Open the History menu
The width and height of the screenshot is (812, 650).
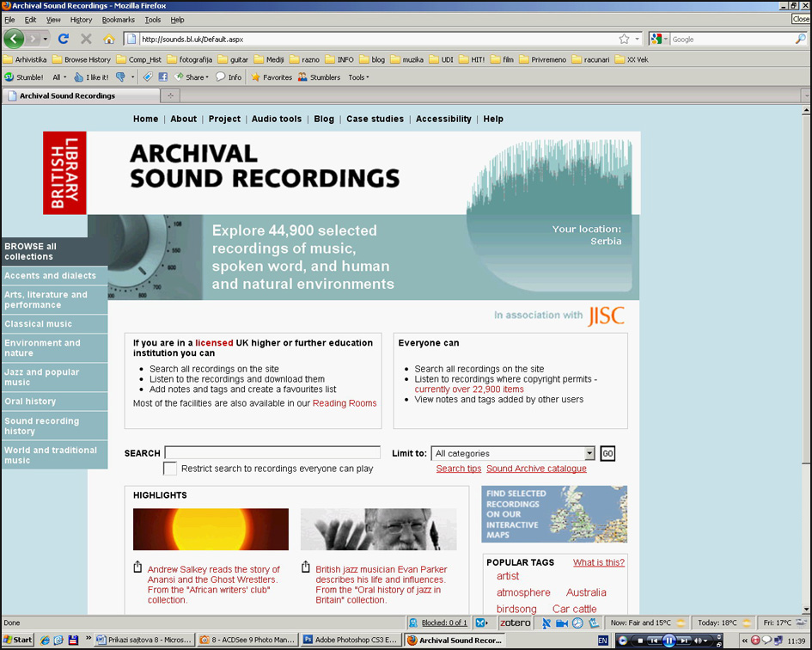tap(81, 20)
